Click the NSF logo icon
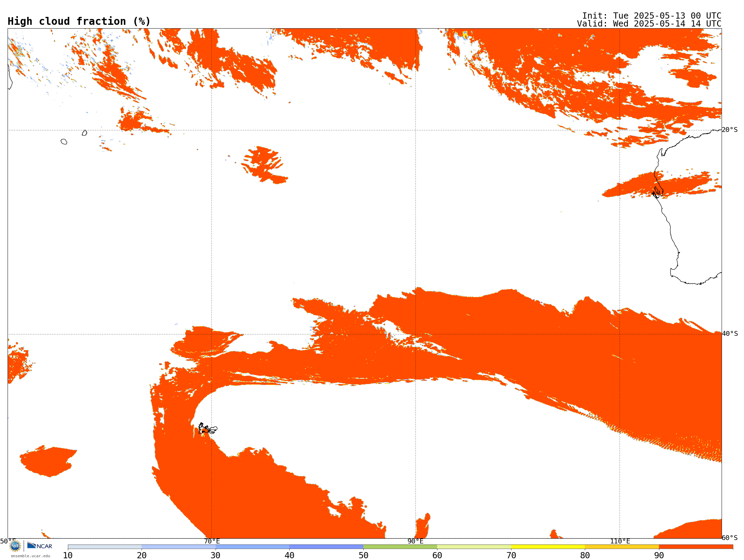 tap(15, 546)
